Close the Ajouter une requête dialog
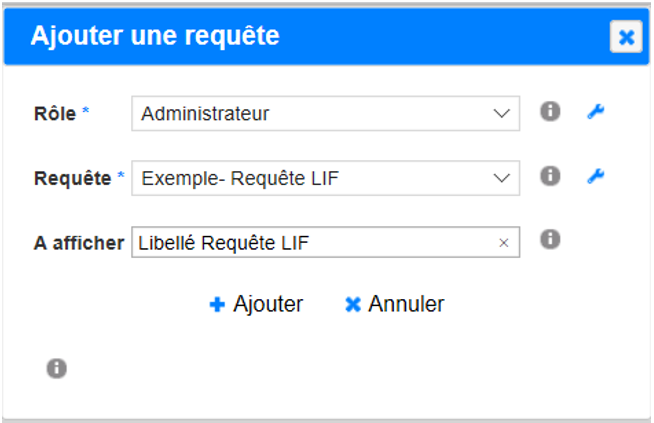The height and width of the screenshot is (423, 654). click(x=626, y=37)
